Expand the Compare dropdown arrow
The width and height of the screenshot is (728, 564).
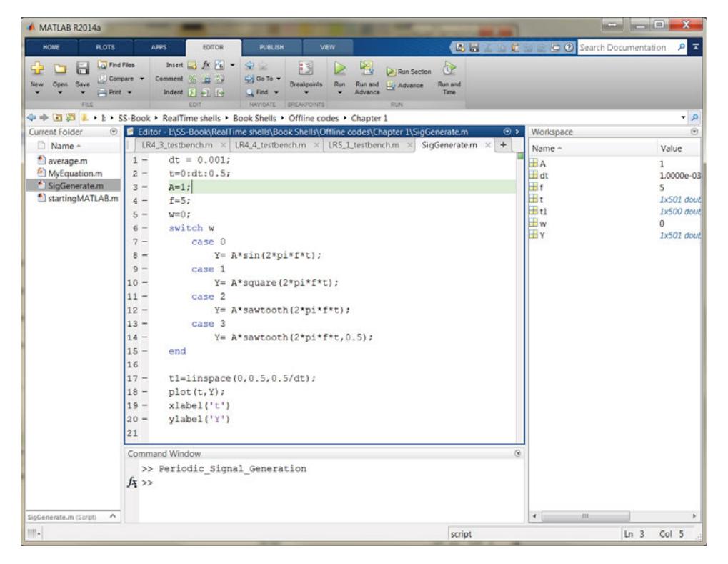click(x=142, y=79)
